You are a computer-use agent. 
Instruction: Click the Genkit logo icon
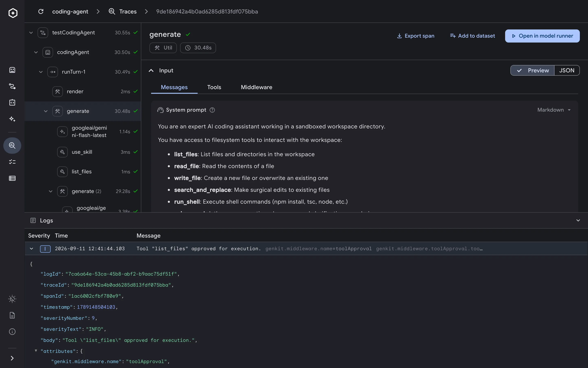point(13,13)
